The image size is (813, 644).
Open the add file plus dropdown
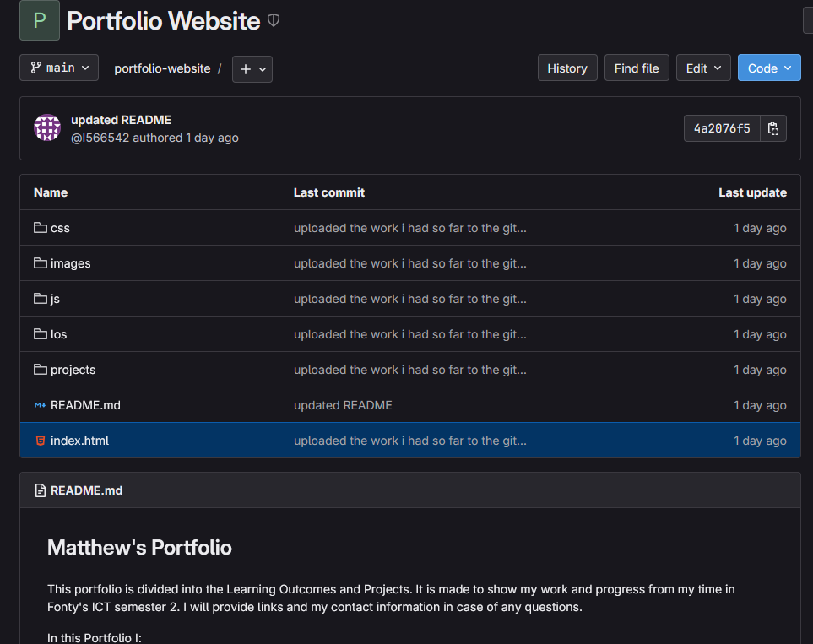(x=252, y=68)
